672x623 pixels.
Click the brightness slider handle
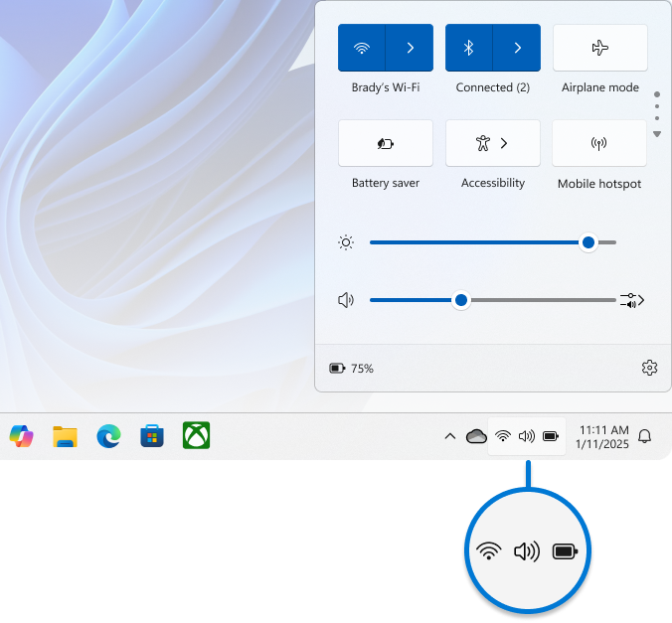588,242
